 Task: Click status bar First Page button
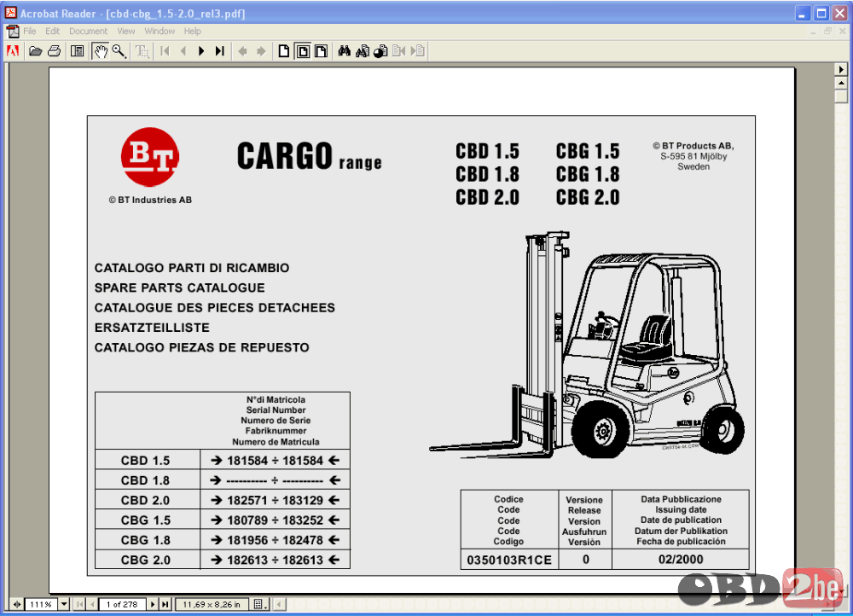[80, 604]
